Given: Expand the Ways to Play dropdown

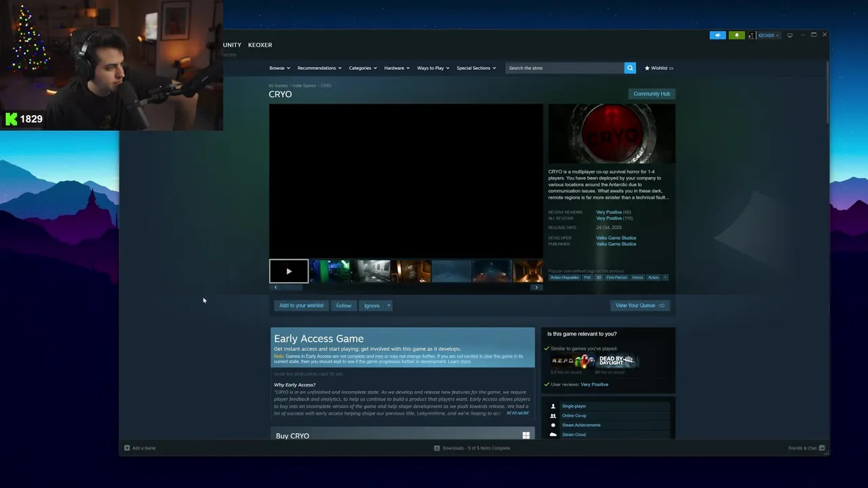Looking at the screenshot, I should coord(433,68).
